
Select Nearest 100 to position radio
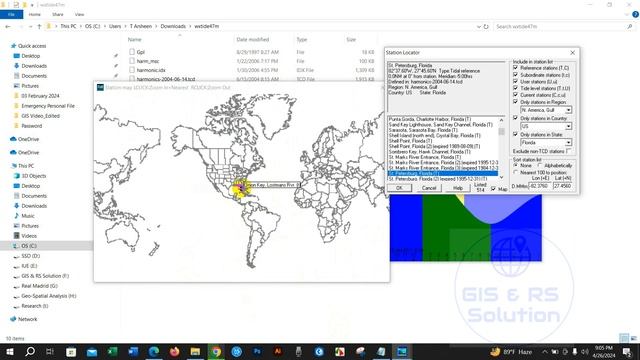516,172
